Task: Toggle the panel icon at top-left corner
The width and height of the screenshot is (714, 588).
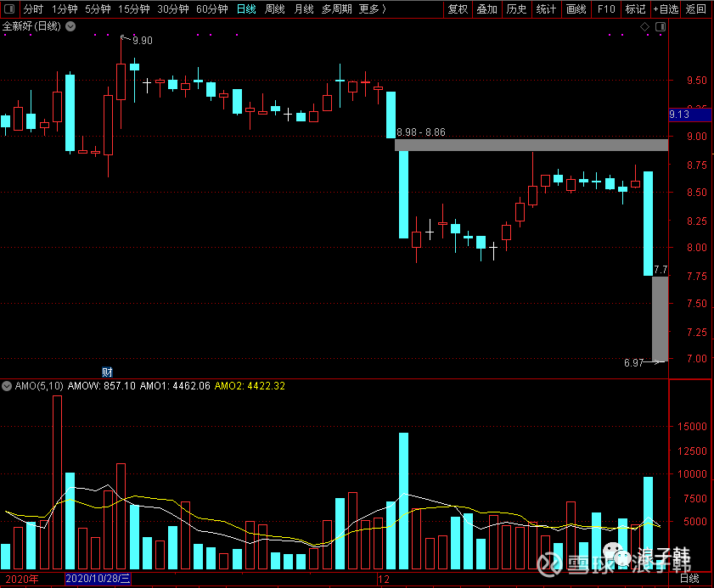Action: (x=9, y=9)
